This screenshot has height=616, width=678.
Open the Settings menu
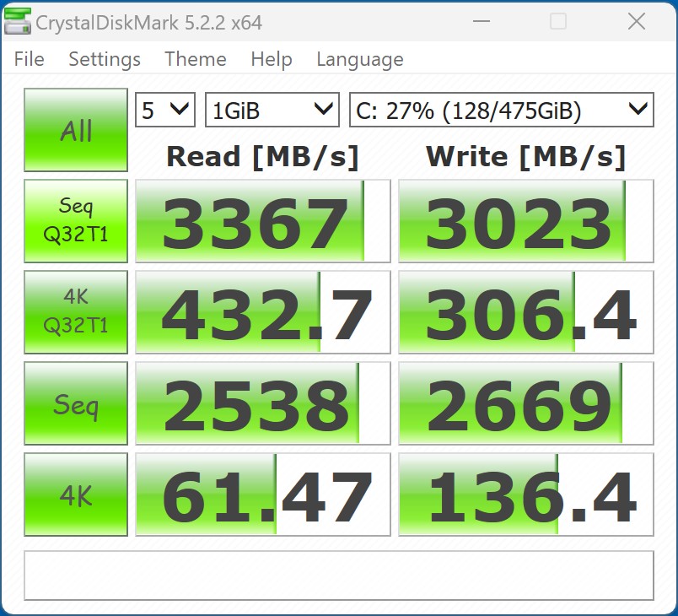click(105, 59)
